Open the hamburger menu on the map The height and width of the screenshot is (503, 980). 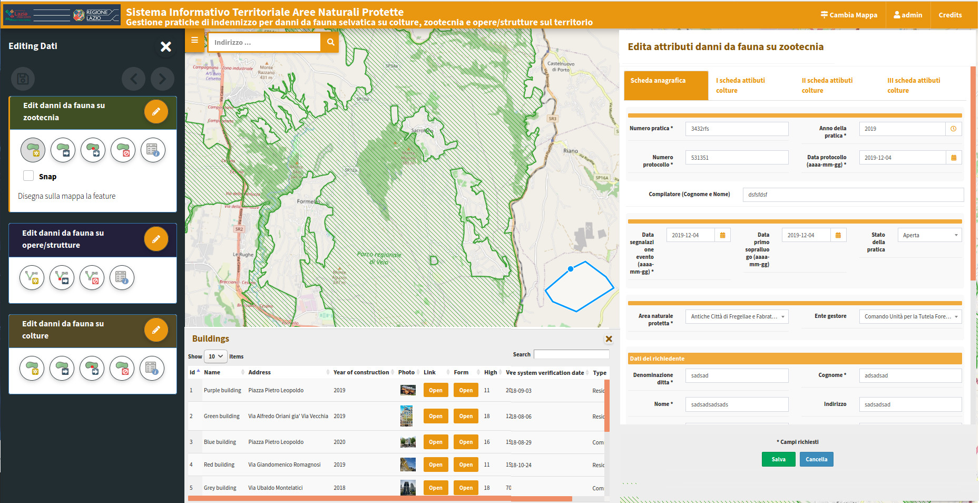(x=194, y=40)
